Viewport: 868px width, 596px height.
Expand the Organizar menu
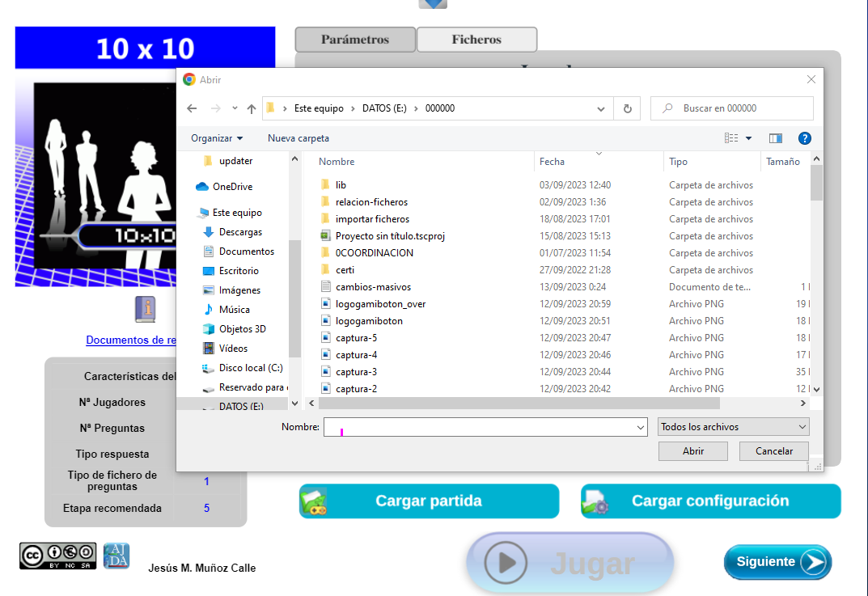(216, 138)
